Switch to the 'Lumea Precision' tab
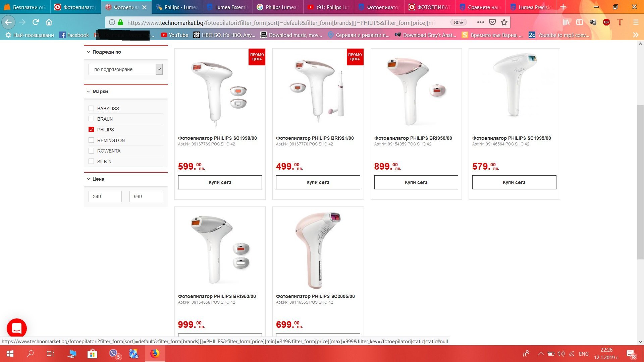 531,7
